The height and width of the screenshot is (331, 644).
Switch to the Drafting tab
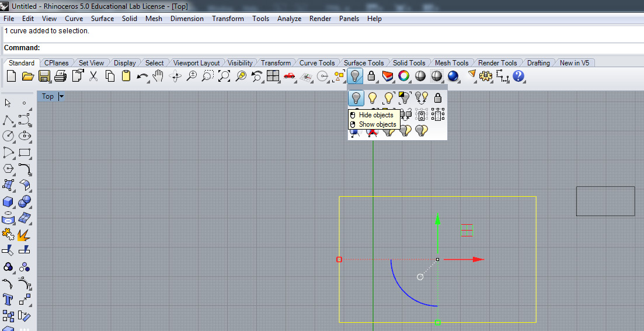538,63
